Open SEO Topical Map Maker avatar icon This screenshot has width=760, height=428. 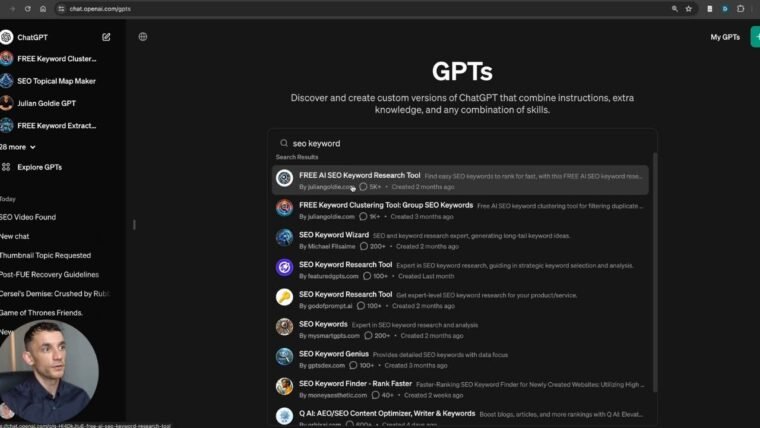pos(6,81)
